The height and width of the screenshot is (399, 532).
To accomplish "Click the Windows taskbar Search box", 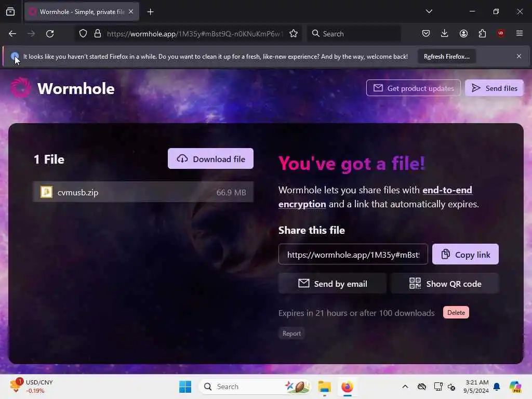I will tap(255, 387).
